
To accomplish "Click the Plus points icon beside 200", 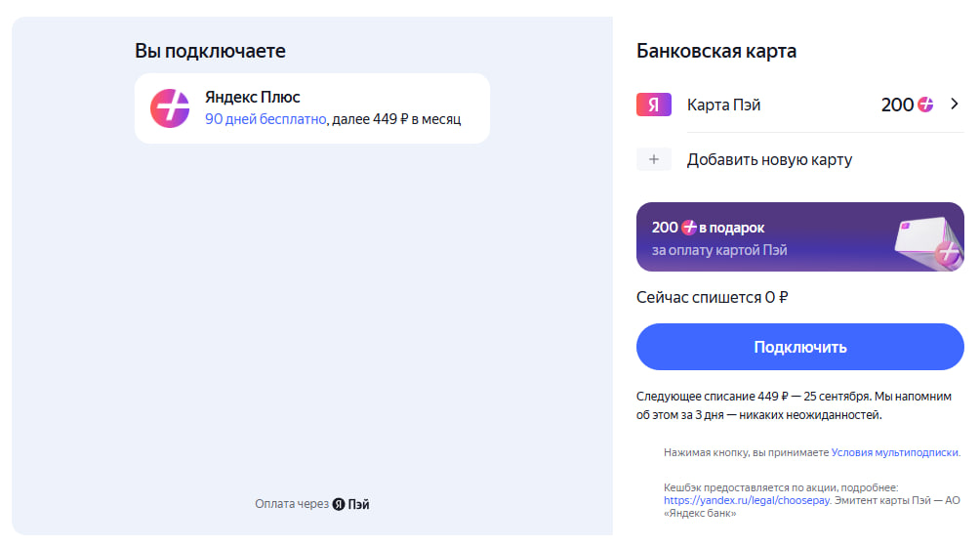I will (925, 105).
